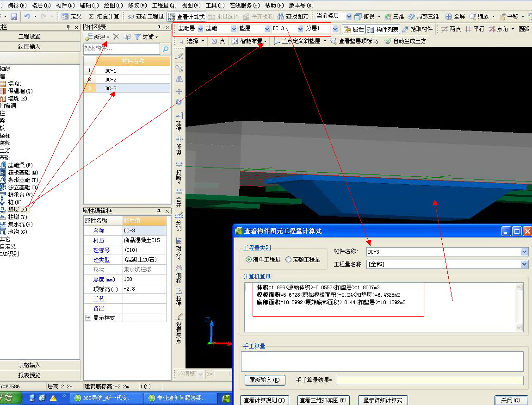Click the 全屏 fullscreen icon

(449, 17)
